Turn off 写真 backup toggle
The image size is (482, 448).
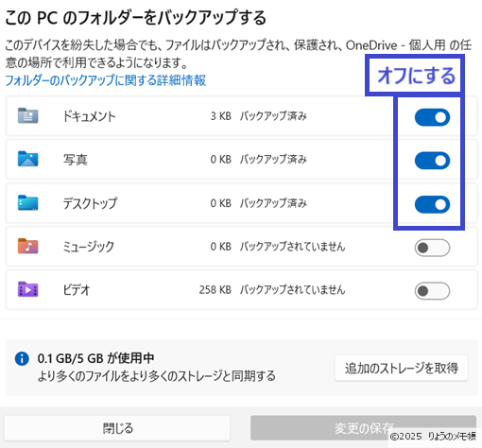[x=432, y=161]
